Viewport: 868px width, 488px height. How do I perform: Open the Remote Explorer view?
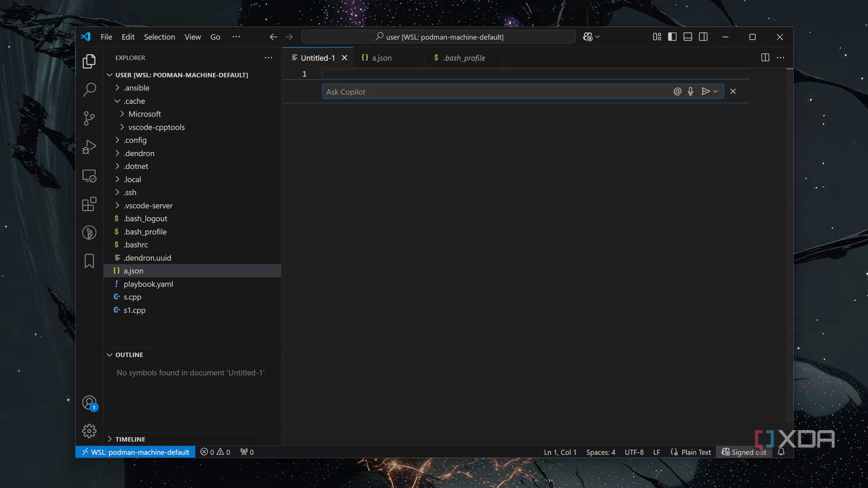click(x=89, y=176)
